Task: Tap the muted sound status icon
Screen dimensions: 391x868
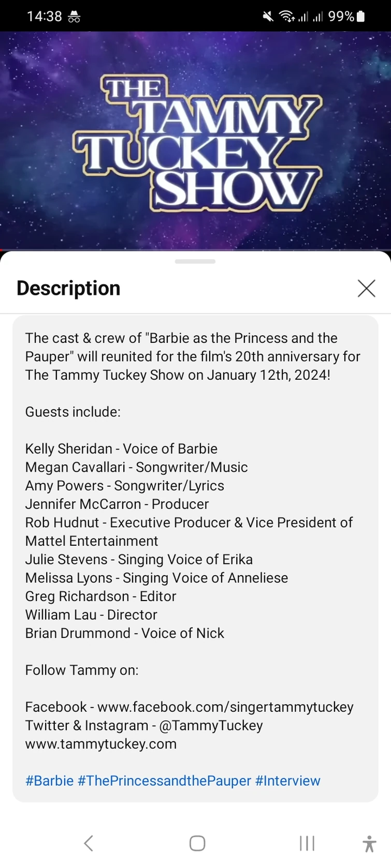Action: click(x=268, y=17)
